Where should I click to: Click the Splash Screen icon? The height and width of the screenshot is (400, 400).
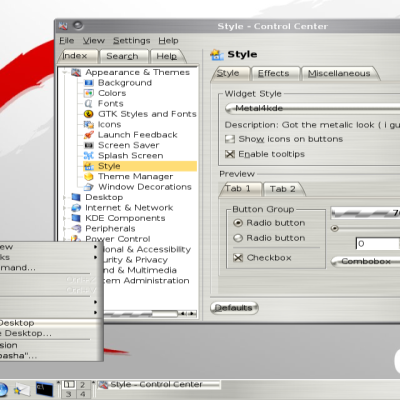point(89,156)
